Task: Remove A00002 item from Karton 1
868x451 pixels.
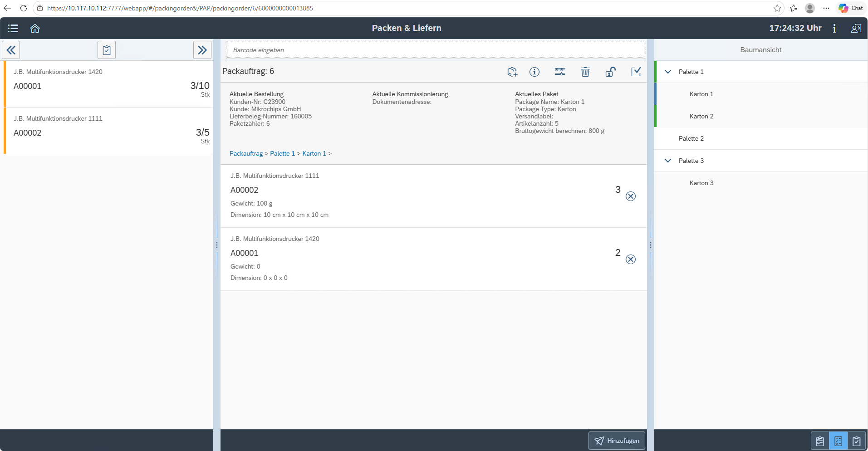Action: point(631,196)
